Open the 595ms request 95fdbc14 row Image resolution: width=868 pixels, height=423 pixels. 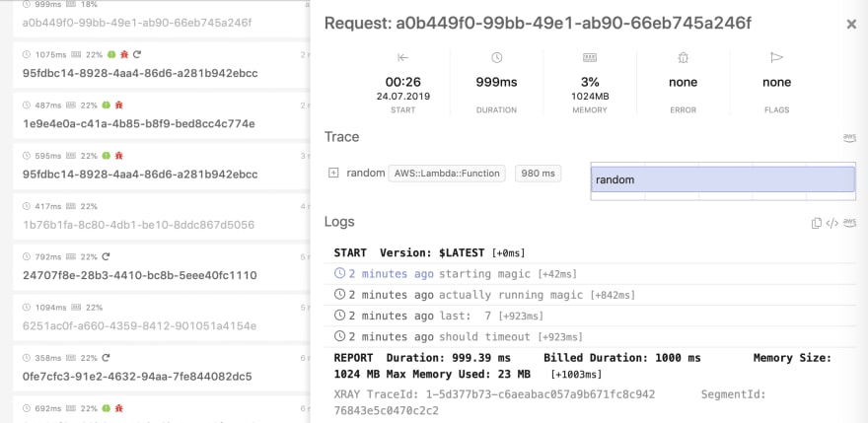[x=161, y=166]
